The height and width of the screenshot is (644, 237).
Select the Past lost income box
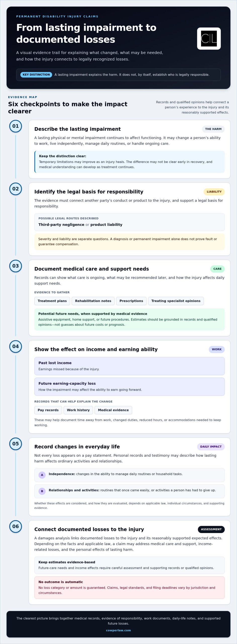tap(129, 366)
